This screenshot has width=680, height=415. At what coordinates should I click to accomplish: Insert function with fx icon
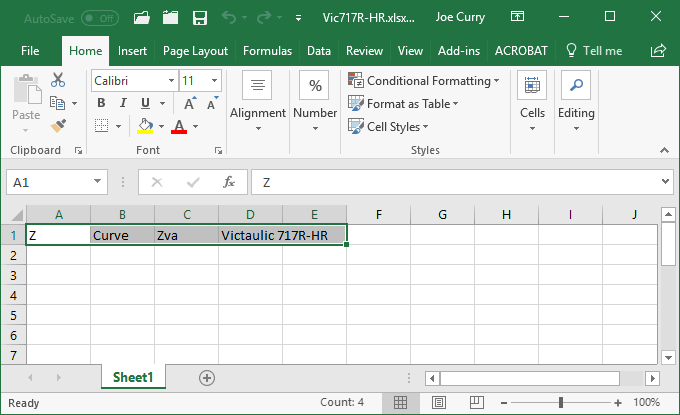click(229, 182)
